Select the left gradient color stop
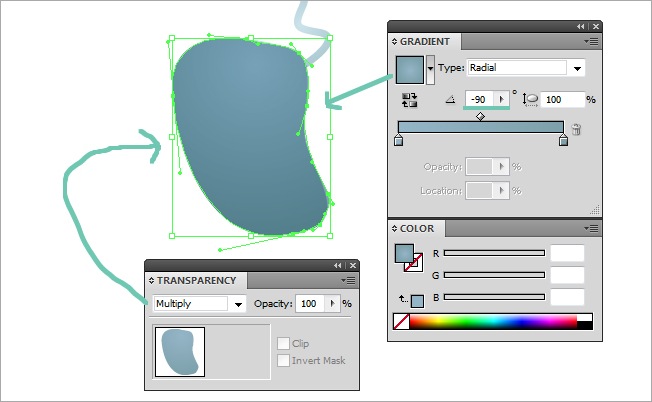Viewport: 652px width, 402px height. point(398,140)
